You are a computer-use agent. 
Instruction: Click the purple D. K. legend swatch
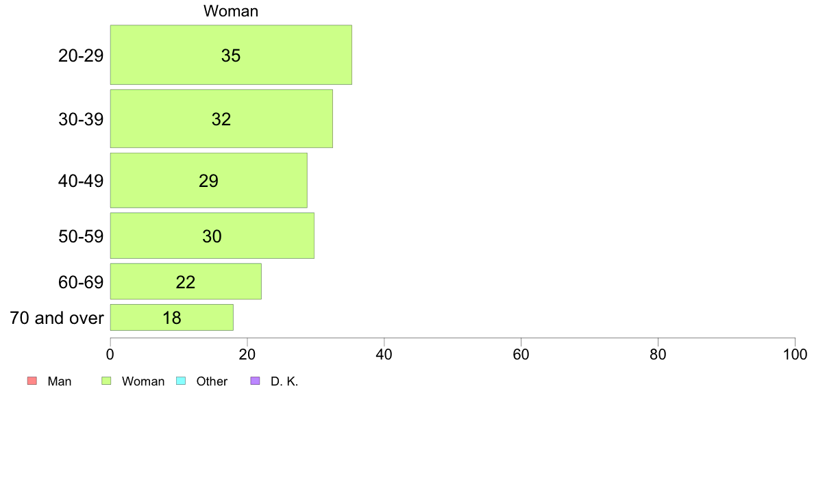click(x=255, y=381)
